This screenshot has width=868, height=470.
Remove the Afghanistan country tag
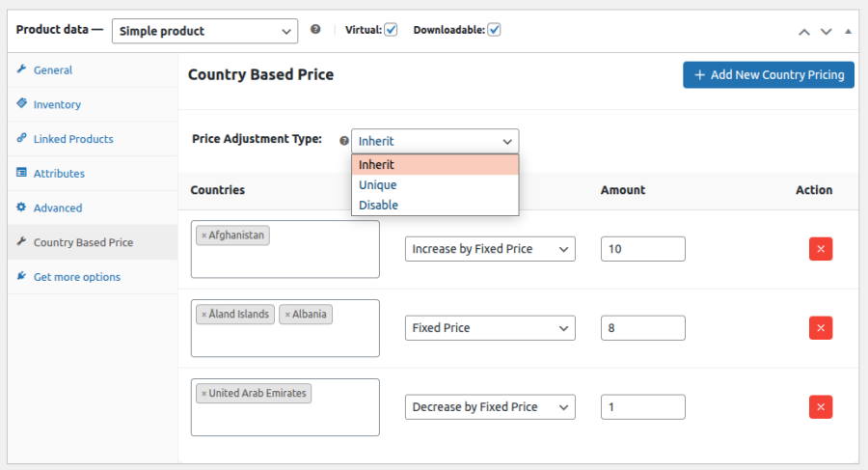click(203, 235)
